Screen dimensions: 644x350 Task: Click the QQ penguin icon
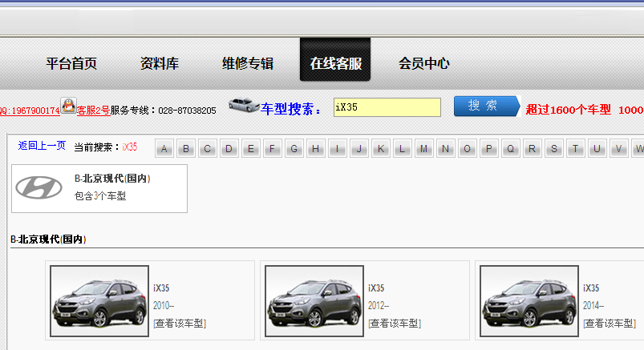(x=68, y=106)
